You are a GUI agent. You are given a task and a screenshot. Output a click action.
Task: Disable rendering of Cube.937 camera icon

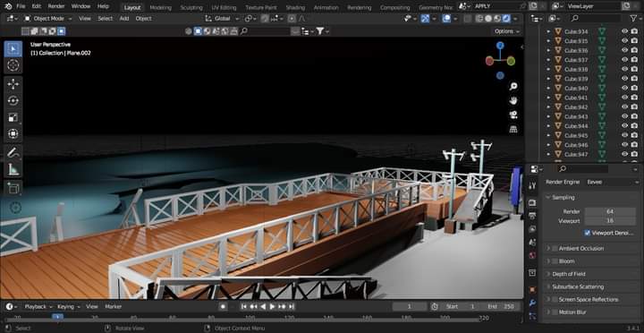pyautogui.click(x=634, y=60)
